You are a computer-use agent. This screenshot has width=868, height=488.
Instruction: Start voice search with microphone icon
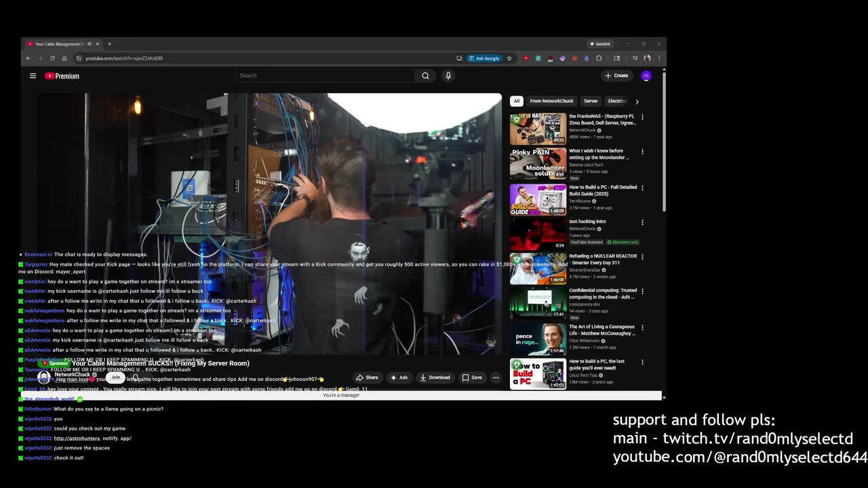[x=448, y=76]
